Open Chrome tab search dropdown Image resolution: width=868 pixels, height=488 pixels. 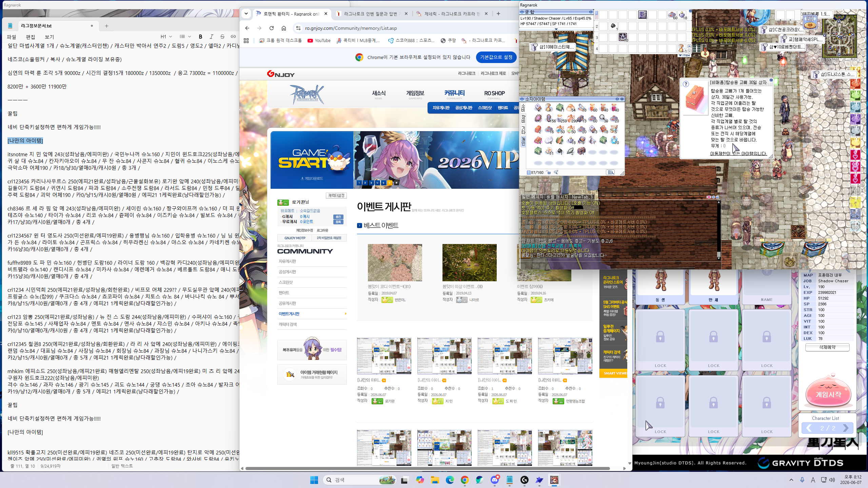point(246,14)
